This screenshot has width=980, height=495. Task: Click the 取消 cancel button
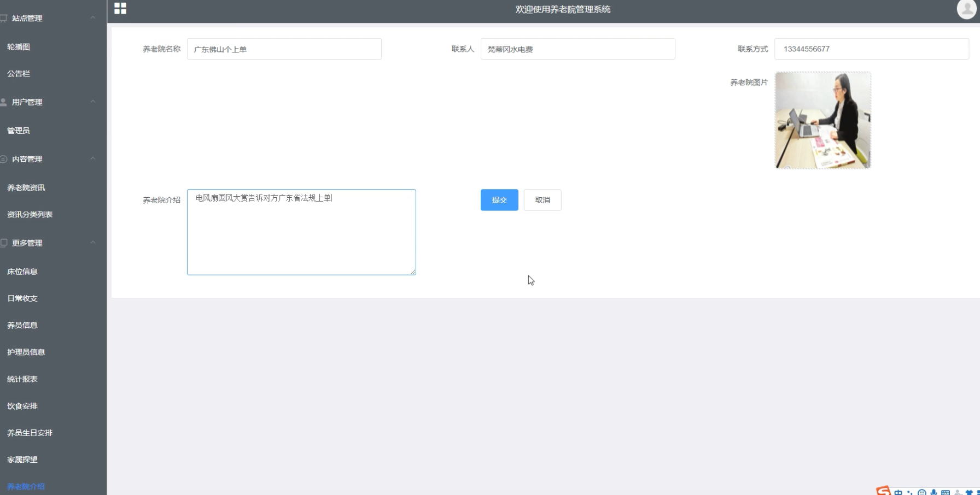(x=542, y=200)
